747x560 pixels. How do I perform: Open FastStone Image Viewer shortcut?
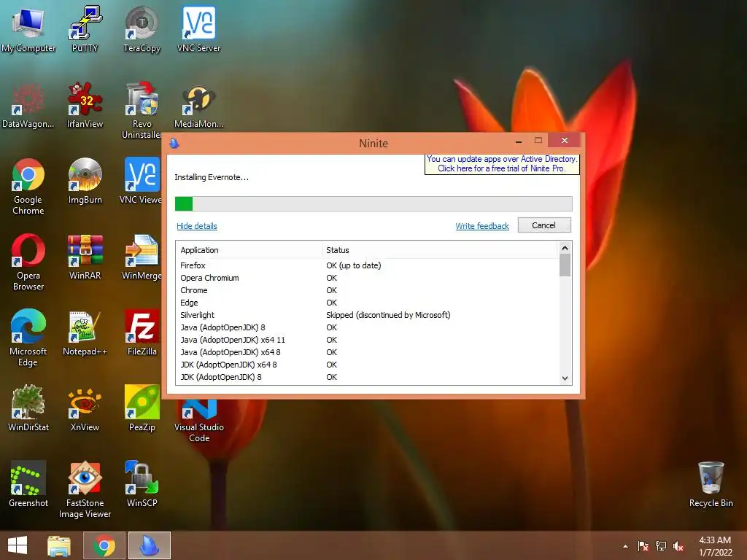coord(85,489)
